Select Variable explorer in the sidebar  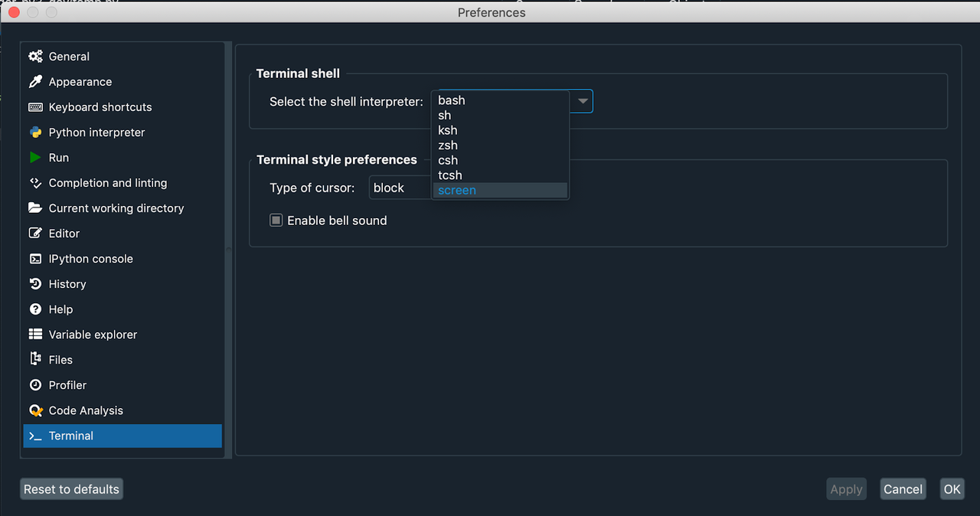[x=93, y=335]
